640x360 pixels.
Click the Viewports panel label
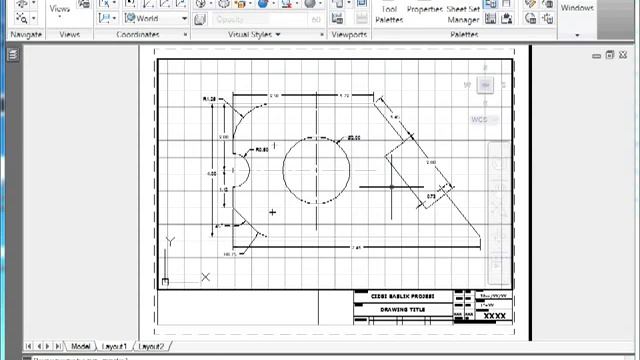pyautogui.click(x=349, y=35)
